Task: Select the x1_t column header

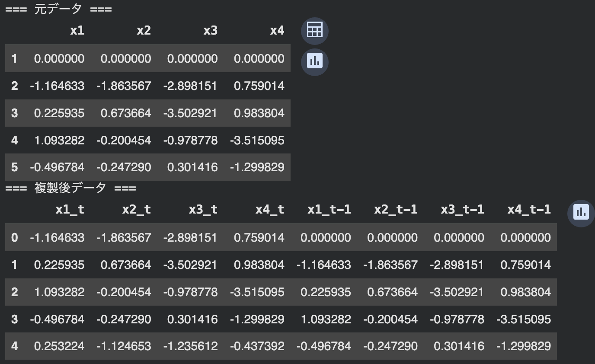Action: (x=70, y=210)
